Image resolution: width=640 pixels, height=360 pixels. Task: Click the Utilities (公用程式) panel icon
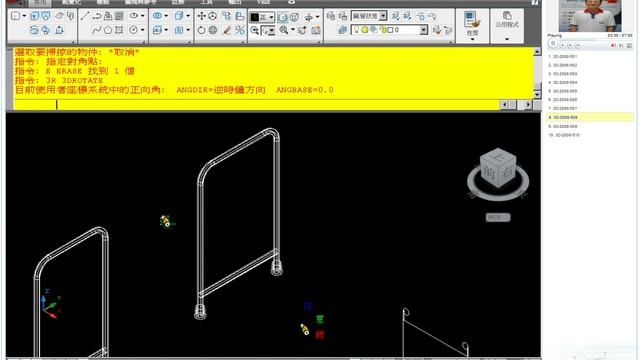[507, 16]
